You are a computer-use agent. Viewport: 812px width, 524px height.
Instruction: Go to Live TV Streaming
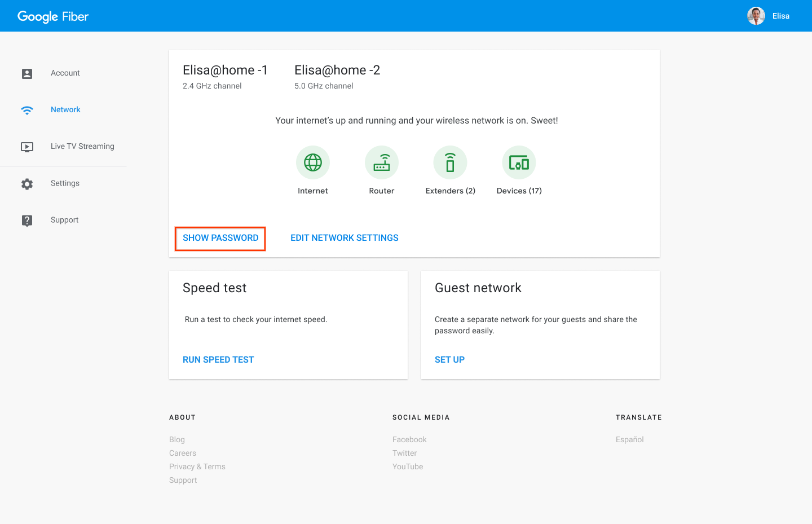tap(82, 147)
